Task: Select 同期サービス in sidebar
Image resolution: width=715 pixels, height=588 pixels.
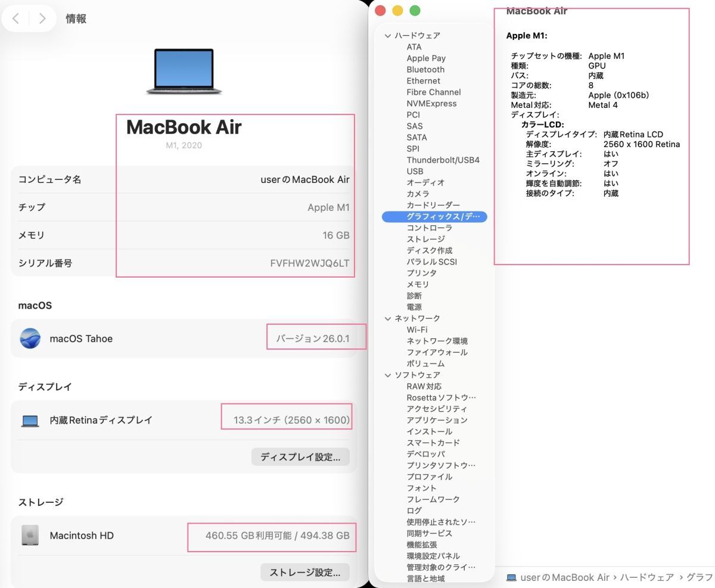Action: pyautogui.click(x=430, y=534)
